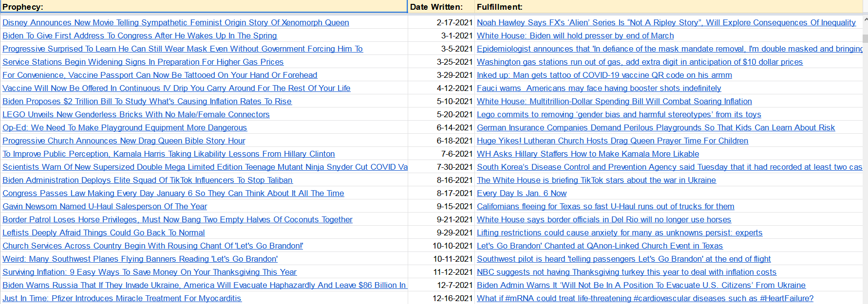
Task: Open White House Biden presser link
Action: tap(575, 36)
